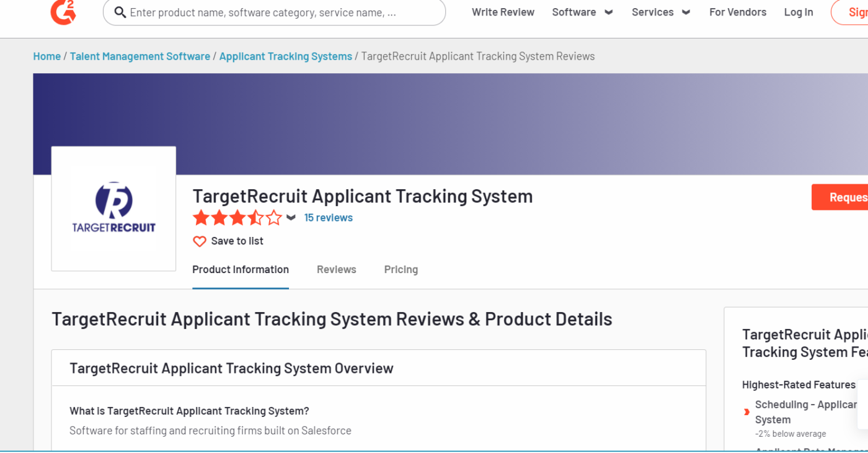
Task: Switch to the Pricing tab
Action: pyautogui.click(x=401, y=270)
